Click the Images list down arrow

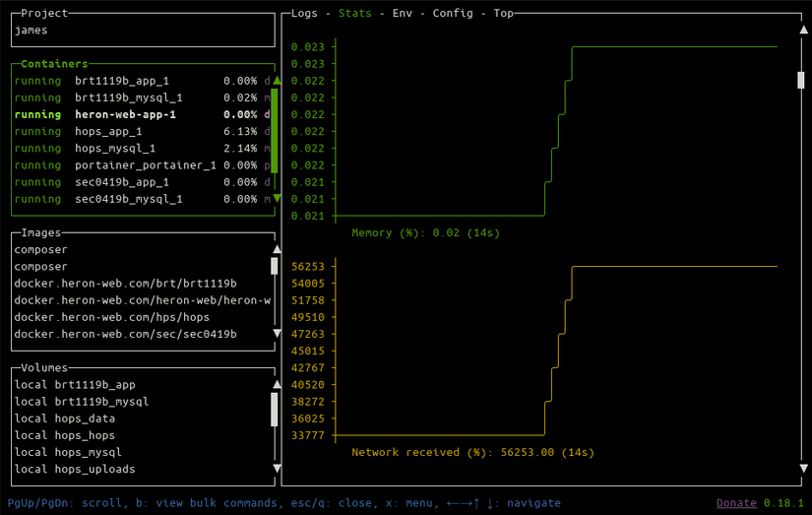point(277,333)
